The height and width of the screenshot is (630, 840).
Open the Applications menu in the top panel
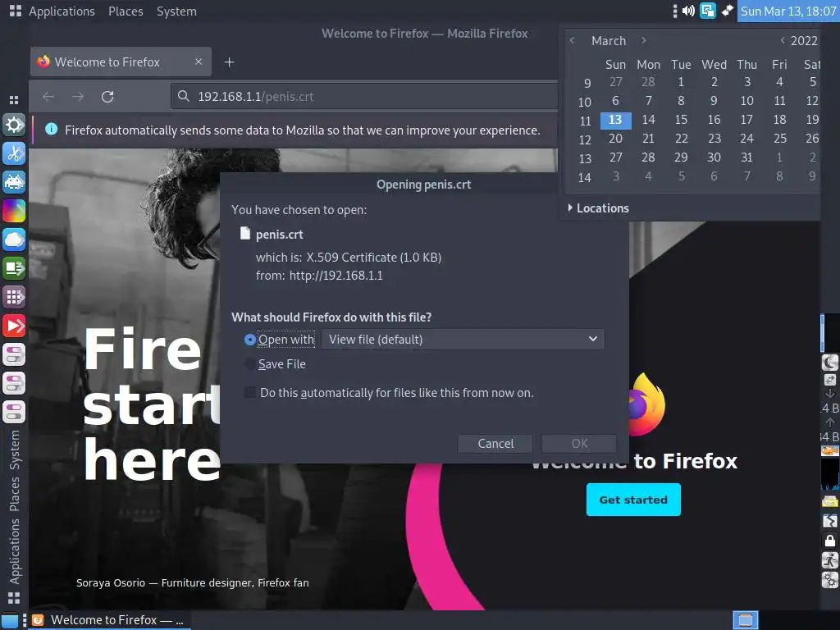click(62, 11)
